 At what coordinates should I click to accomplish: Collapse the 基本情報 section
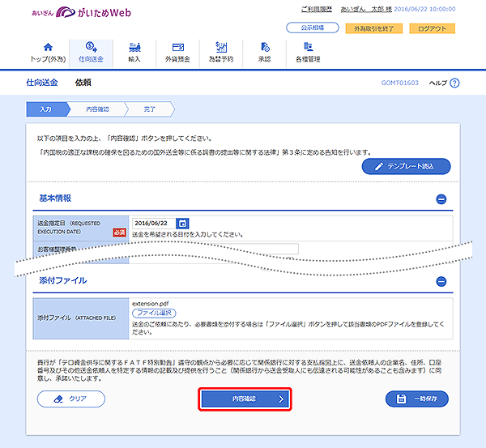coord(441,198)
